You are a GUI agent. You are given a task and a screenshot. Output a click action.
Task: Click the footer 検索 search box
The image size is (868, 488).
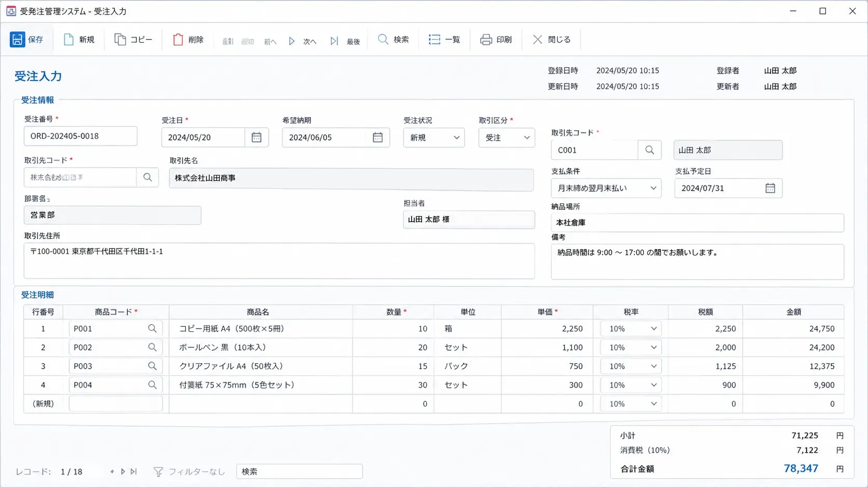pyautogui.click(x=300, y=471)
